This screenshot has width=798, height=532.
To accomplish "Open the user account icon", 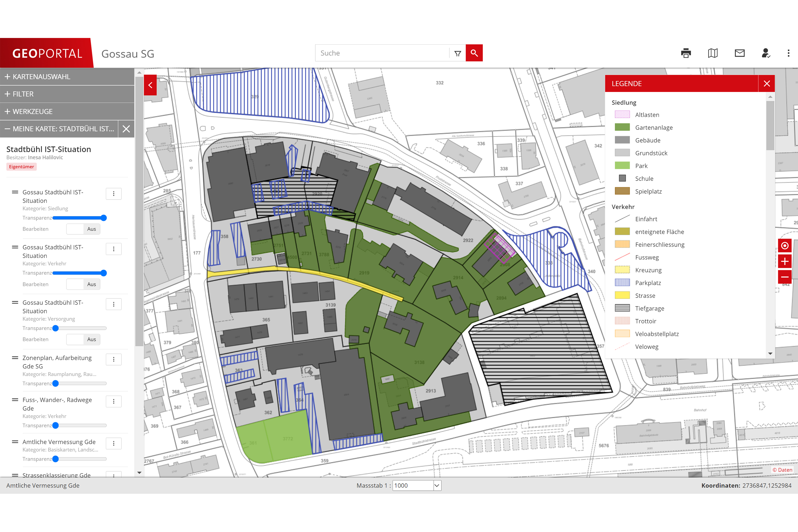I will tap(766, 53).
